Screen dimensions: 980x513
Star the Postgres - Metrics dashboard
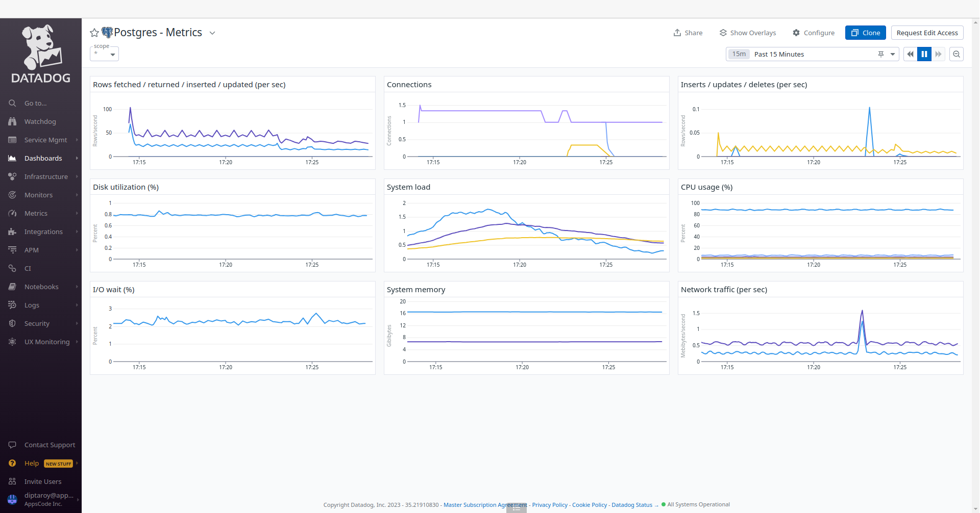[94, 32]
